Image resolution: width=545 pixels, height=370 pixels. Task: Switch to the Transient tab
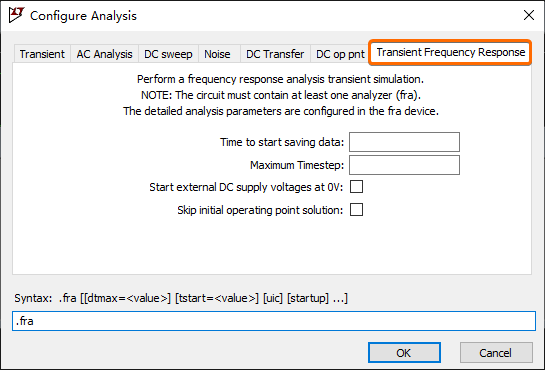42,54
